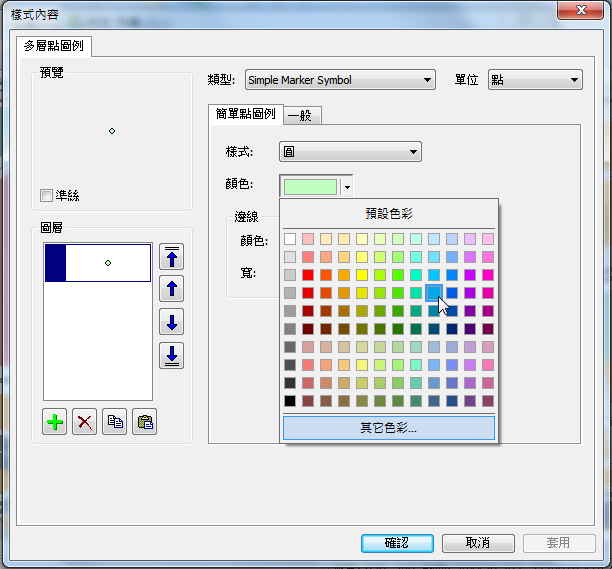
Task: Open the 類型 Simple Marker Symbol dropdown
Action: 340,80
